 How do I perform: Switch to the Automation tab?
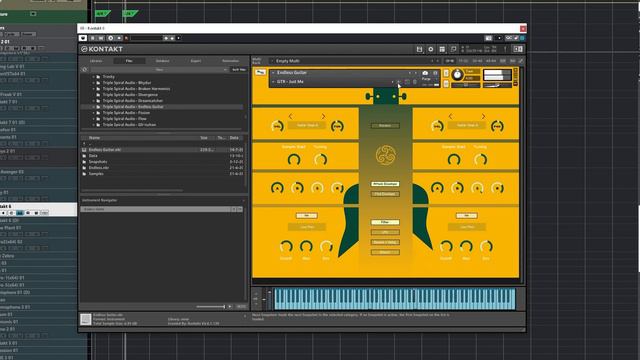(x=230, y=61)
